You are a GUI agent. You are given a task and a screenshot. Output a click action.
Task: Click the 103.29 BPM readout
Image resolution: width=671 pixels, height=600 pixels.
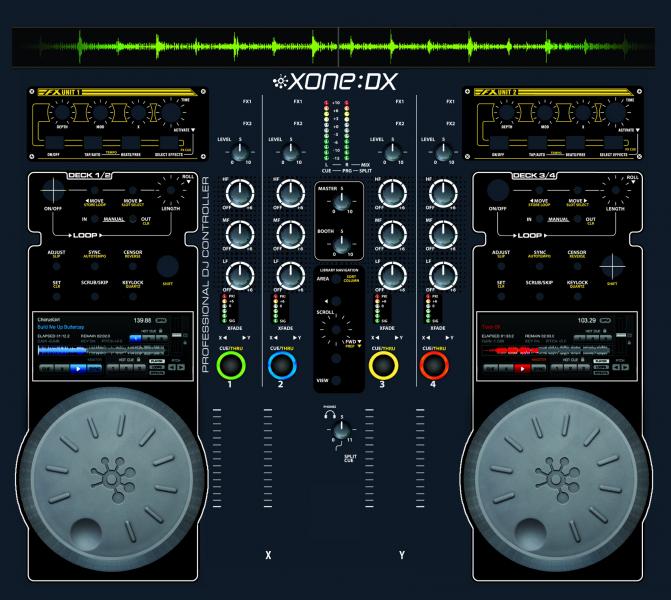pyautogui.click(x=587, y=320)
